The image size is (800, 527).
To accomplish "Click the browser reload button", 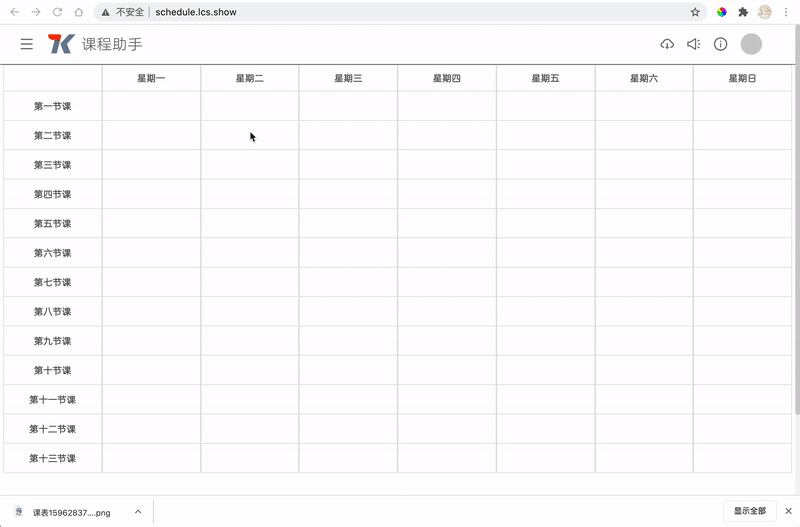I will pyautogui.click(x=57, y=12).
